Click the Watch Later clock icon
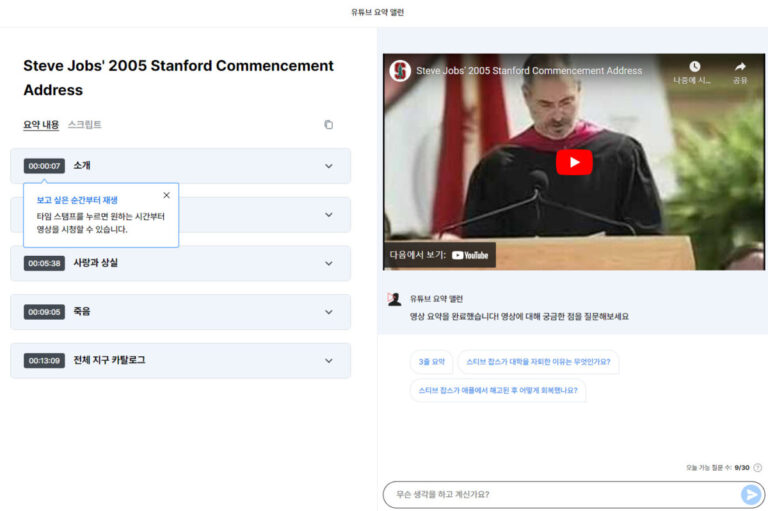 [695, 66]
